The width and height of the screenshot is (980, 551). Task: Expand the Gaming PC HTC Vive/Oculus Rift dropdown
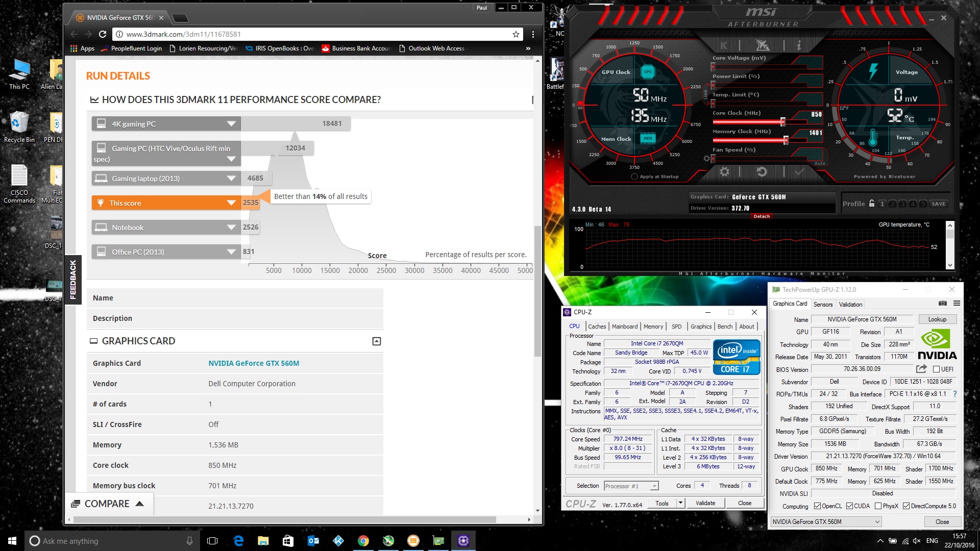point(231,159)
